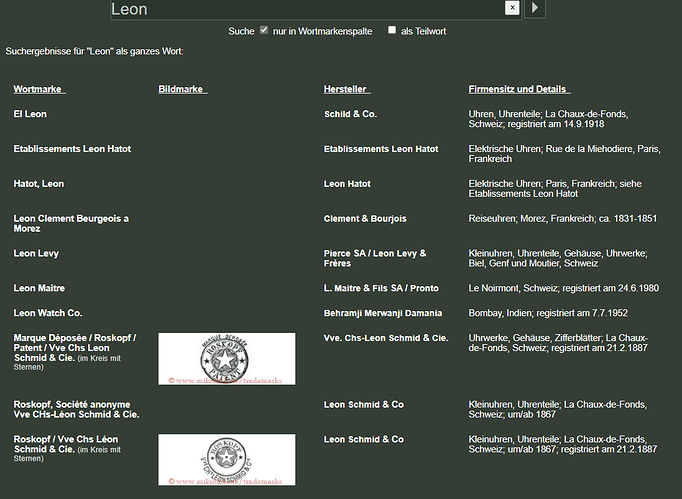Viewport: 682px width, 499px height.
Task: Uncheck "nur in Wortmarkenspalte" checkbox
Action: coord(264,30)
